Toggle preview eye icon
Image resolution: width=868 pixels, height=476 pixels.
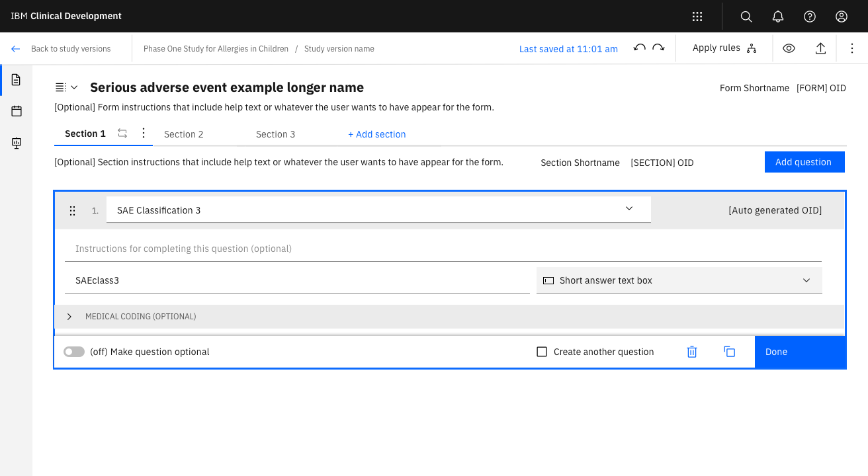click(789, 48)
